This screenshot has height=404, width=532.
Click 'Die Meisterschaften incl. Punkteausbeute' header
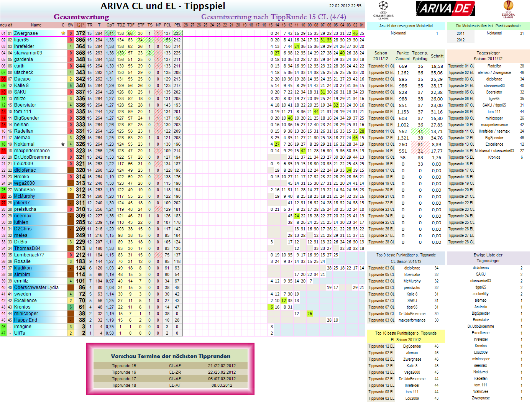(488, 26)
